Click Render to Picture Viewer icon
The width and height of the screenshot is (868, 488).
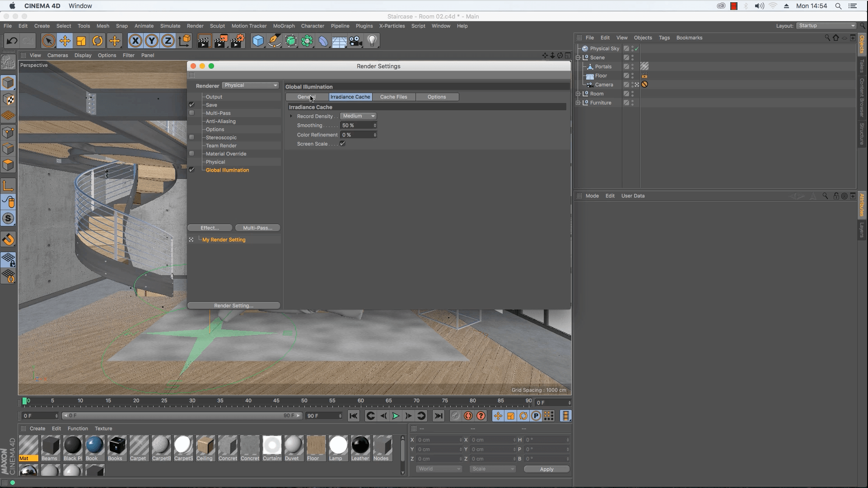coord(220,41)
